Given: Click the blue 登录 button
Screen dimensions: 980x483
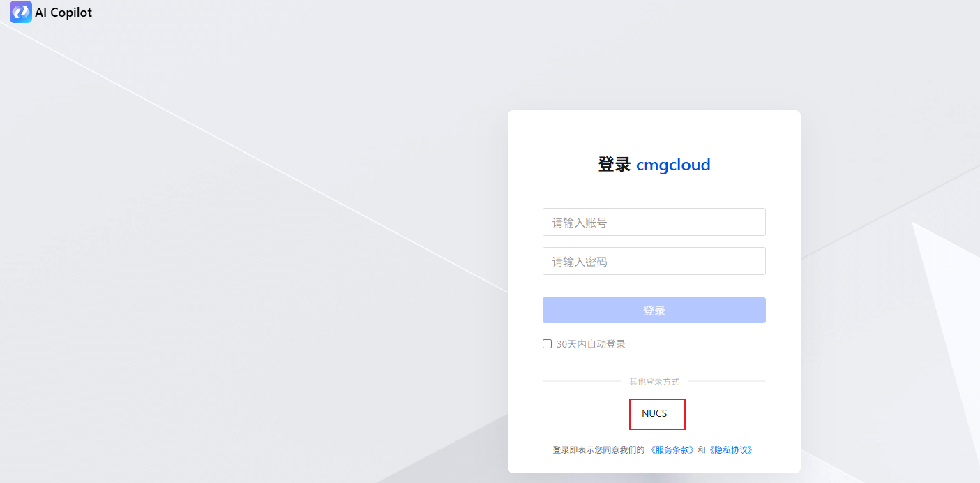Looking at the screenshot, I should pos(654,311).
